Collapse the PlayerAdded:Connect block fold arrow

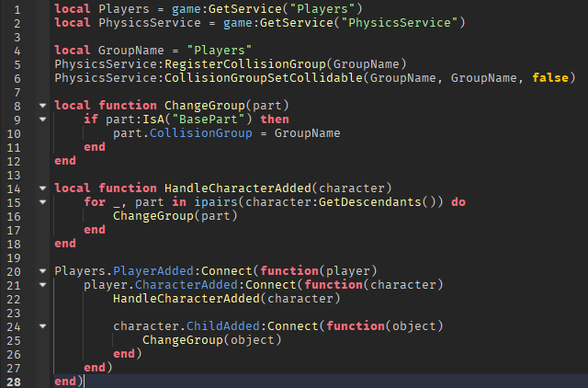coord(43,271)
